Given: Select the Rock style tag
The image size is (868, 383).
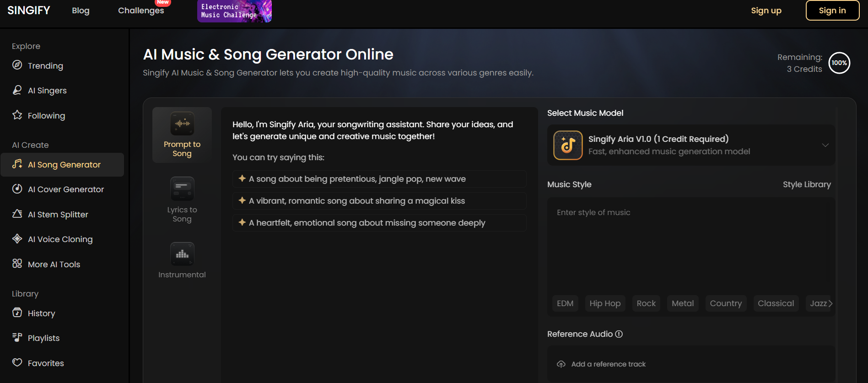Looking at the screenshot, I should point(646,303).
